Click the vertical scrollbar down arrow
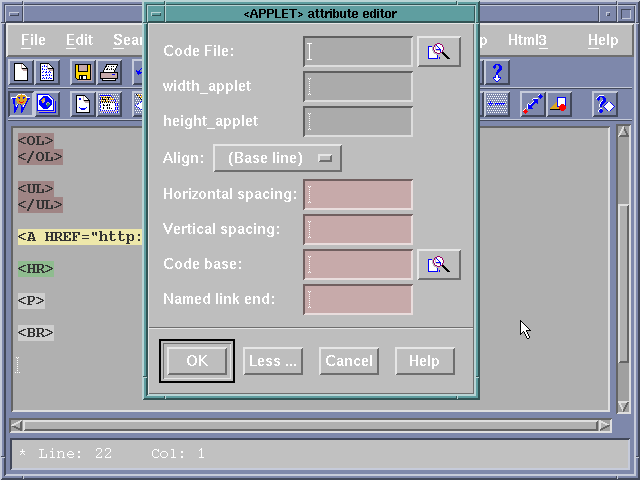 point(623,406)
